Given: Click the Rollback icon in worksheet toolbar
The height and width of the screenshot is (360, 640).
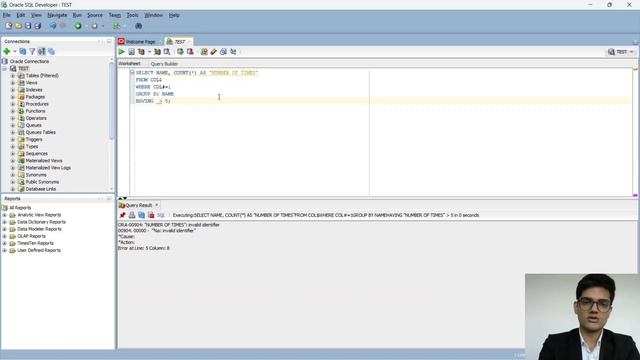Looking at the screenshot, I should (x=190, y=52).
